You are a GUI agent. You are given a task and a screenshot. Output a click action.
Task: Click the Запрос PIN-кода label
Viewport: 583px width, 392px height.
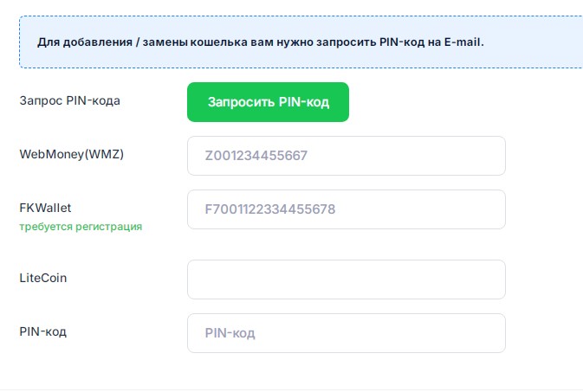click(69, 100)
